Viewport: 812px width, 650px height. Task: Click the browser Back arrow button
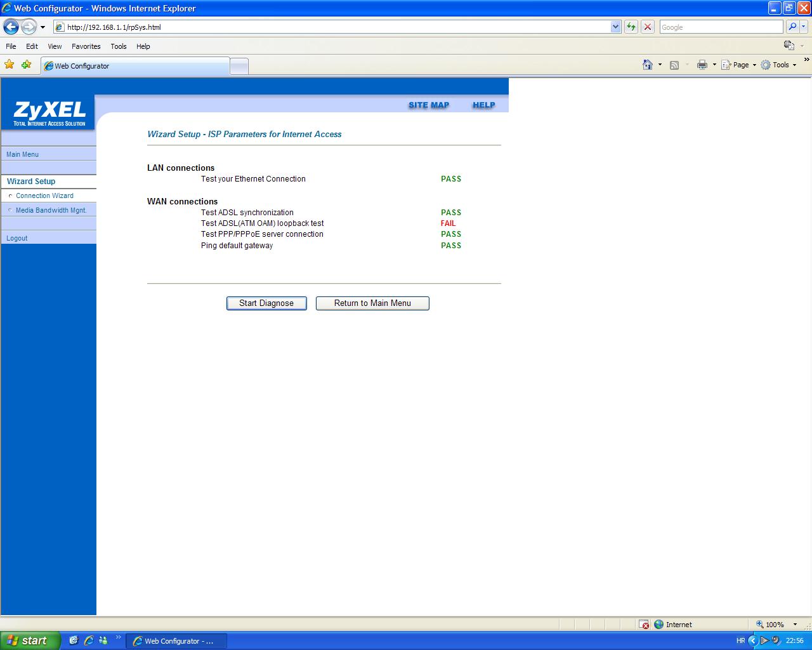pos(11,27)
